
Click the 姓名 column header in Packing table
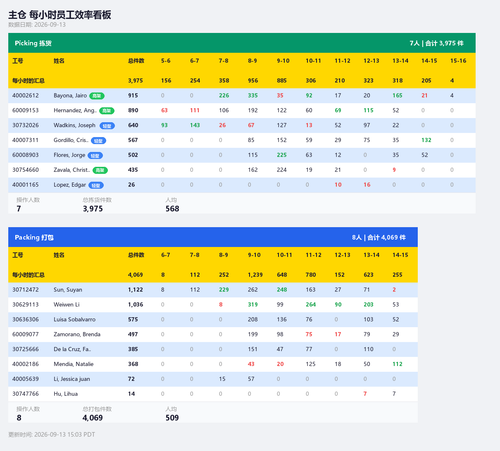pyautogui.click(x=59, y=255)
